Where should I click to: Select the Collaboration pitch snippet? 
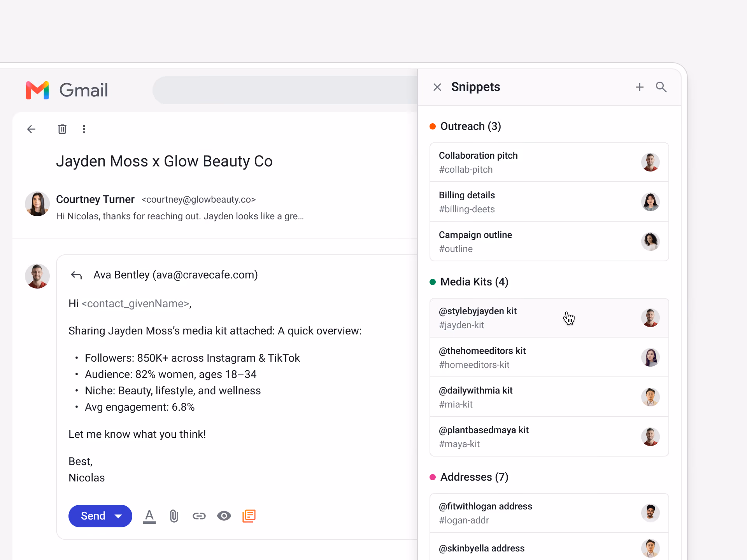pyautogui.click(x=549, y=162)
